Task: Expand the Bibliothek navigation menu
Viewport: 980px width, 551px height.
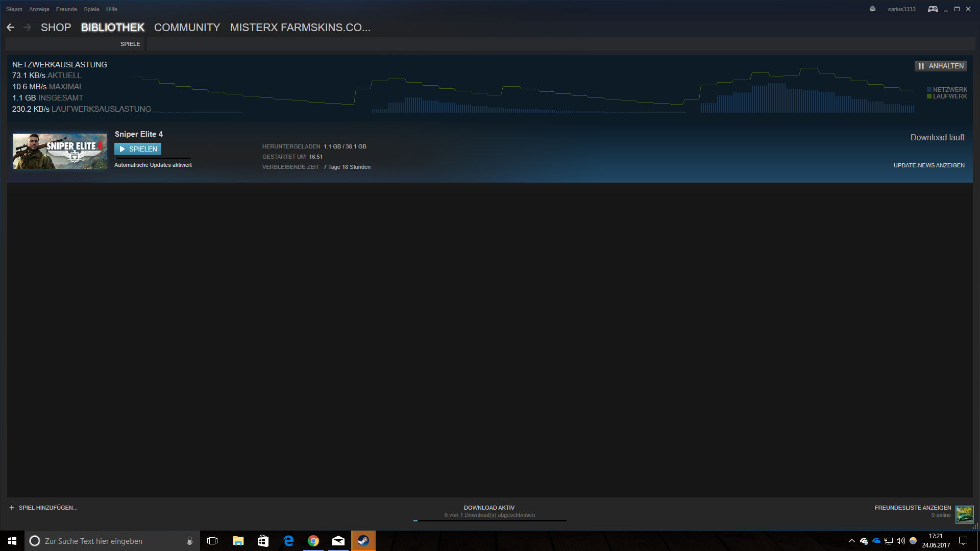Action: point(112,28)
